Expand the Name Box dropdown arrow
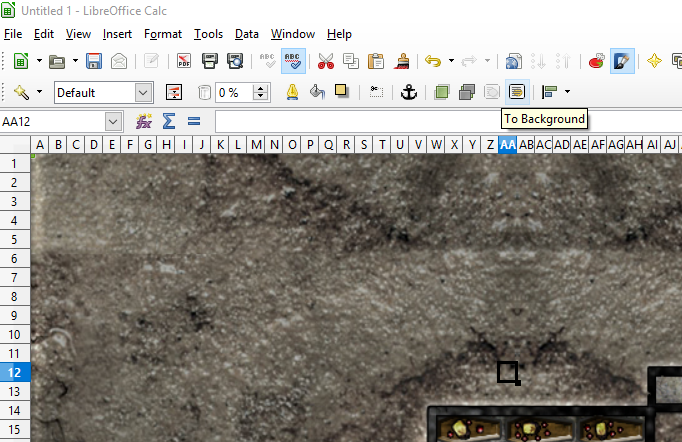The width and height of the screenshot is (682, 442). pyautogui.click(x=113, y=121)
